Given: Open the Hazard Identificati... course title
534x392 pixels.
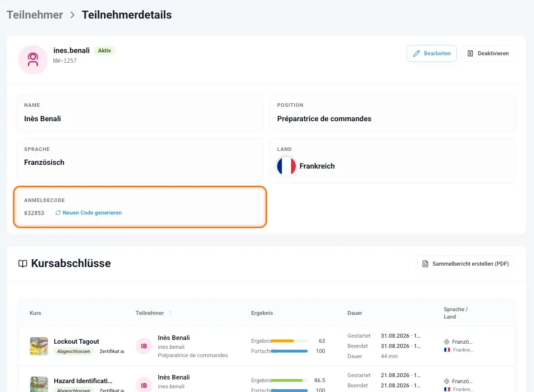Looking at the screenshot, I should (x=83, y=381).
